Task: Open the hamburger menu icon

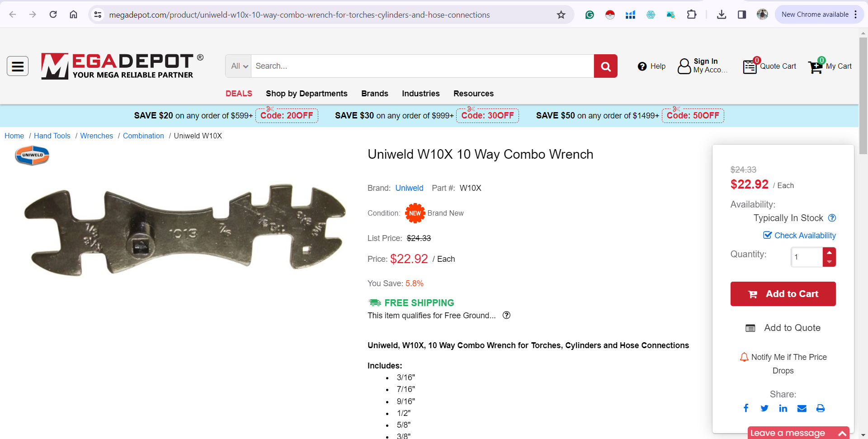Action: click(18, 66)
